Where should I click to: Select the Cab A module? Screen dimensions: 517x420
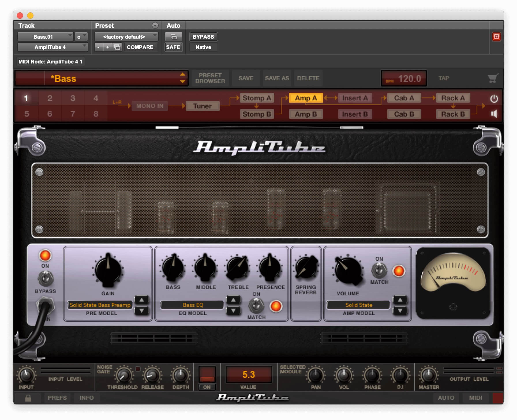pyautogui.click(x=404, y=98)
